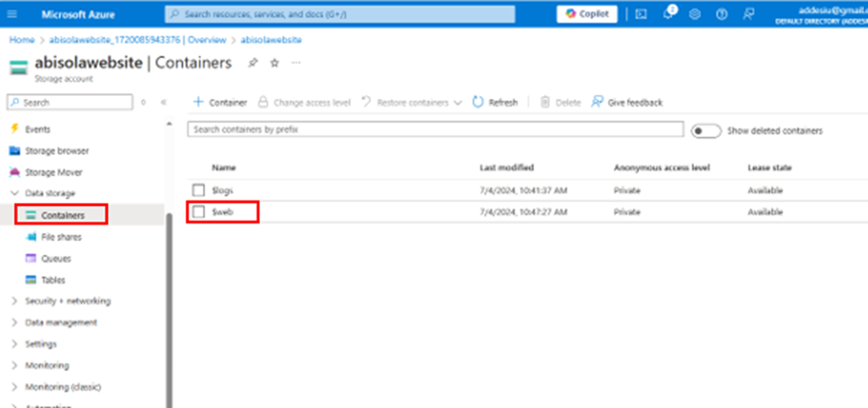The image size is (868, 408).
Task: Select Containers in the sidebar
Action: tap(61, 215)
